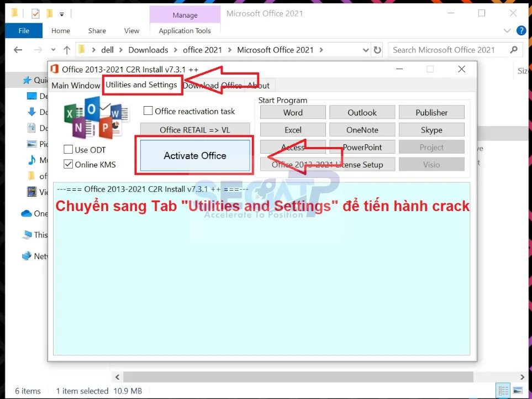Click the refresh icon beside the address bar
Image resolution: width=532 pixels, height=399 pixels.
[377, 50]
